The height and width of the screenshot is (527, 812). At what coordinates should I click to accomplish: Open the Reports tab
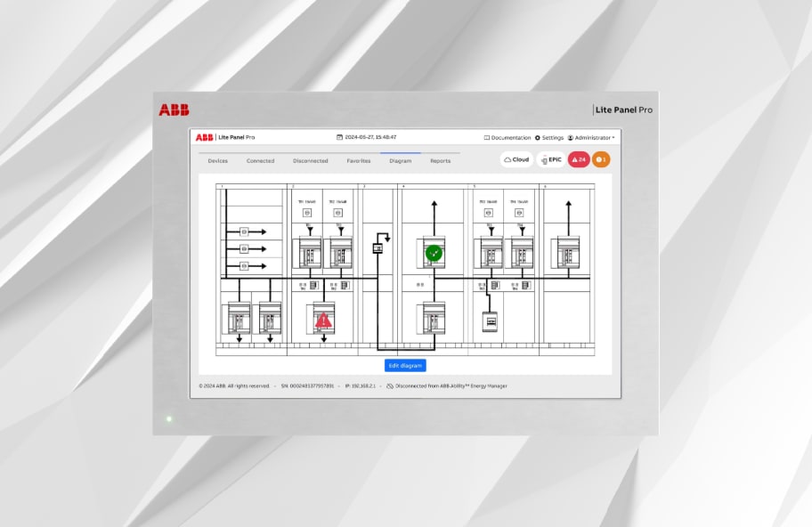(440, 161)
